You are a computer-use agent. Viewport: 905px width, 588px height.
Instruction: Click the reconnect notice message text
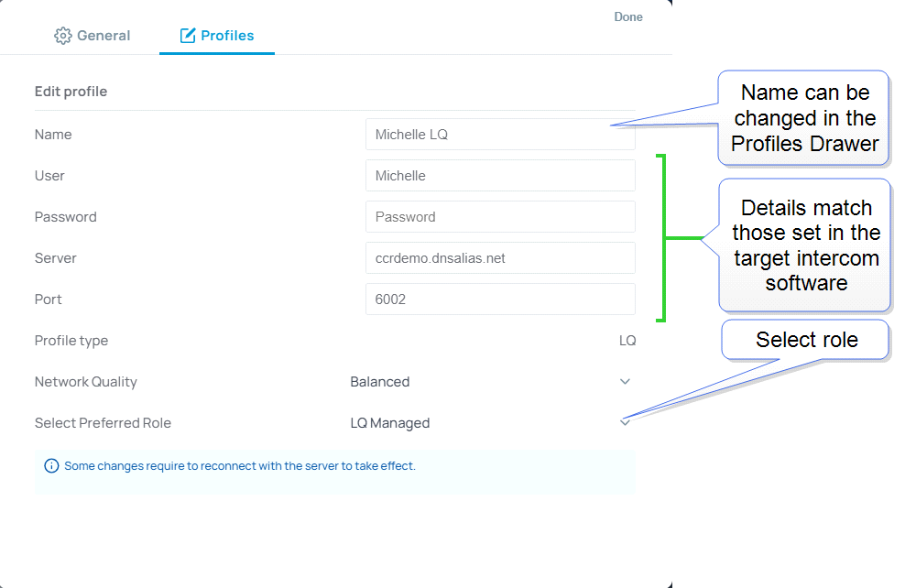pos(240,466)
